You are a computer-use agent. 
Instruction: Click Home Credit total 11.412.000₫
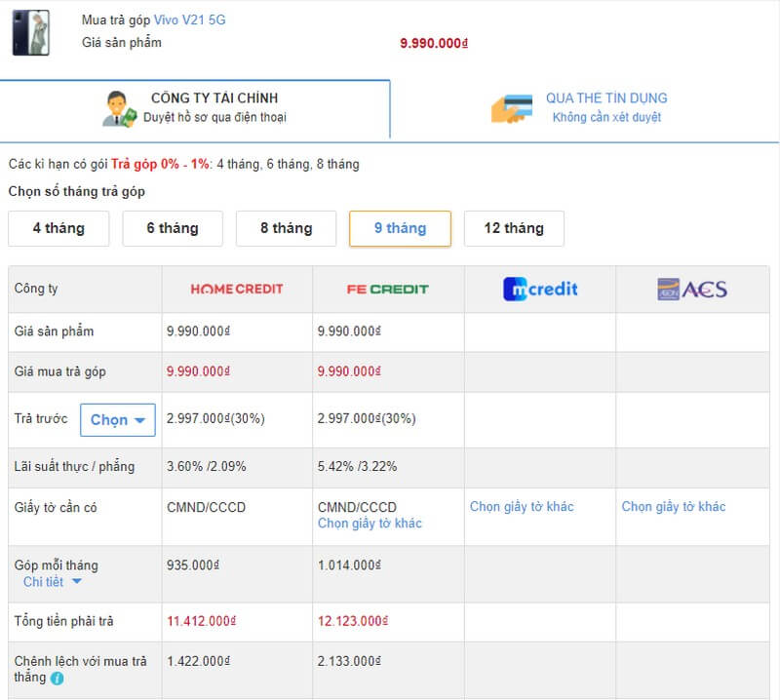pos(202,621)
